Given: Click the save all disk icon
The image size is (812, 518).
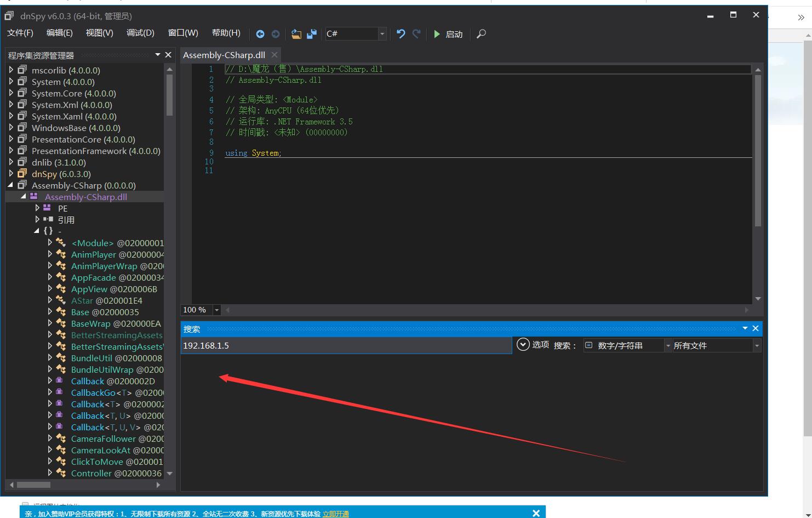Looking at the screenshot, I should 312,34.
